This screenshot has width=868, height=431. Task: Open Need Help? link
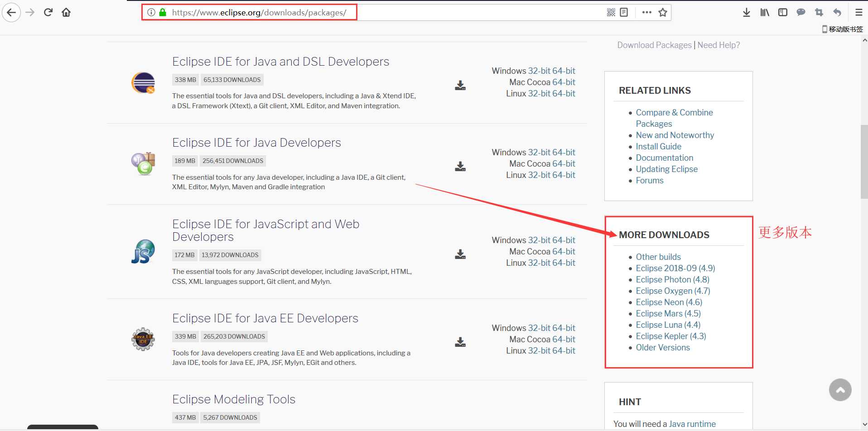(719, 45)
